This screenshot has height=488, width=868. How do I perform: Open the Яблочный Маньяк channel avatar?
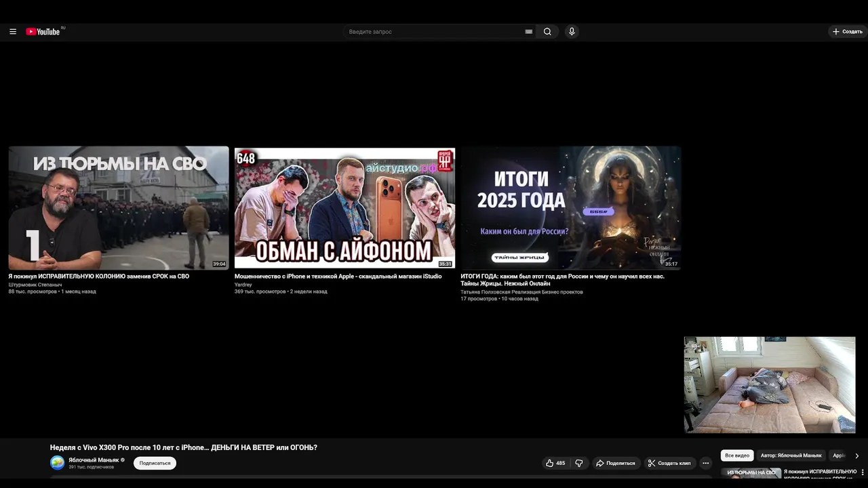click(x=58, y=463)
